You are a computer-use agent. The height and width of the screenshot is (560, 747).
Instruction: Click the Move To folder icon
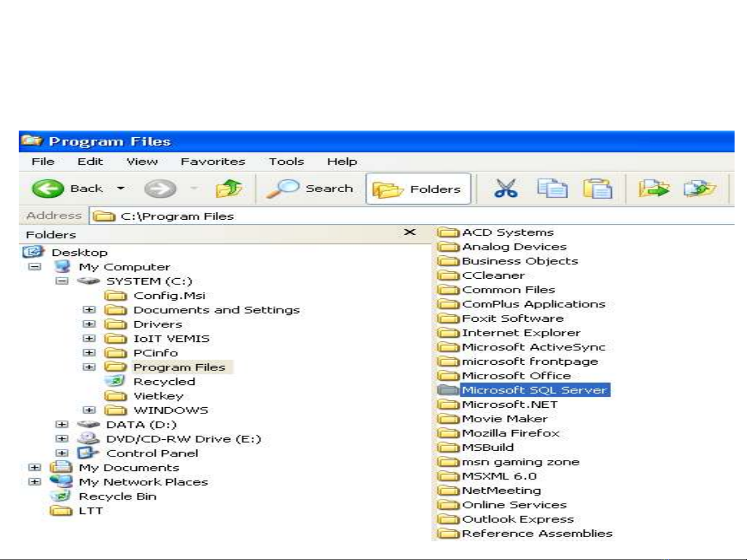[654, 189]
